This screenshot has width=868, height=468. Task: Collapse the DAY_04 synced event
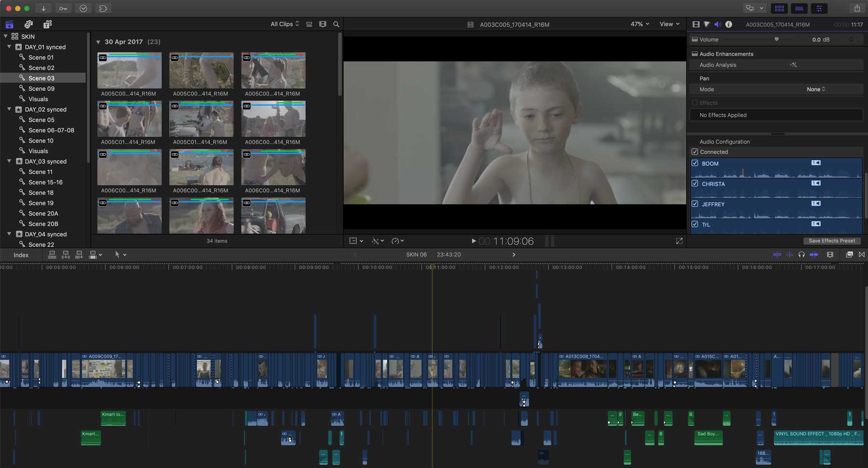point(9,234)
